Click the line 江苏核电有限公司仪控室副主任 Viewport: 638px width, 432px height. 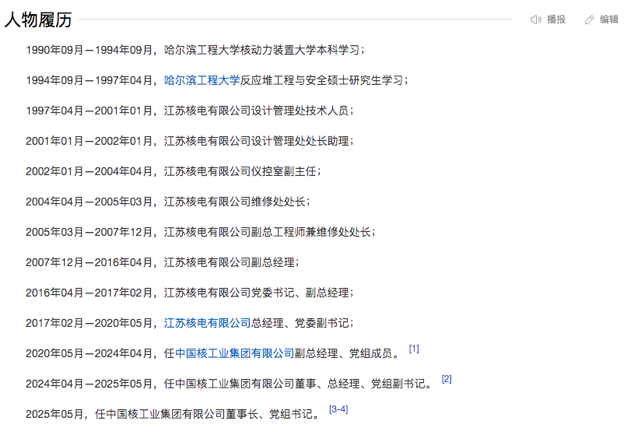173,171
